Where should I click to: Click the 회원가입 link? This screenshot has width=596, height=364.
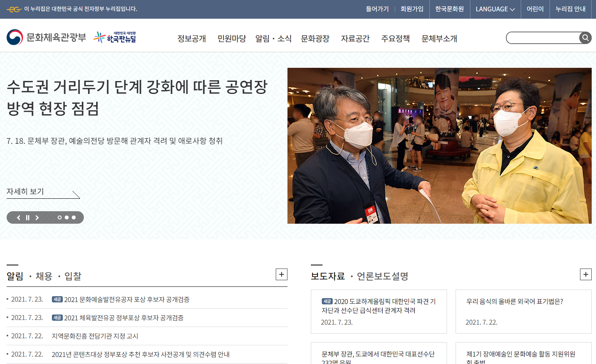pos(412,9)
